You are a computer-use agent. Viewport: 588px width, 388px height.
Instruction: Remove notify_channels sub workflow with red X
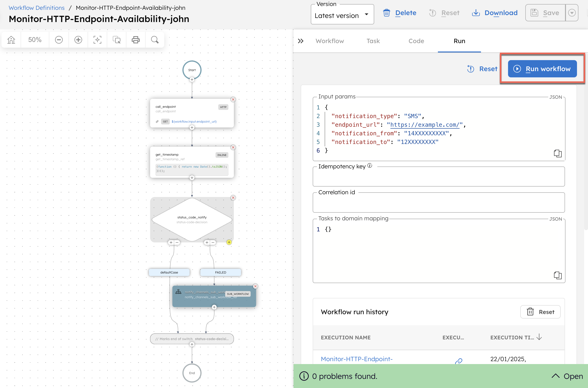click(x=255, y=286)
